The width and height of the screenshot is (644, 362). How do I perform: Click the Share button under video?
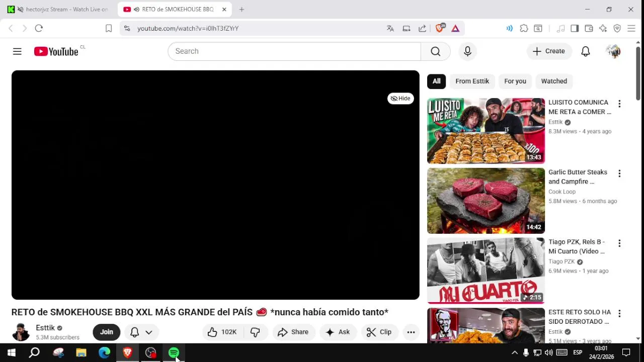pos(293,332)
